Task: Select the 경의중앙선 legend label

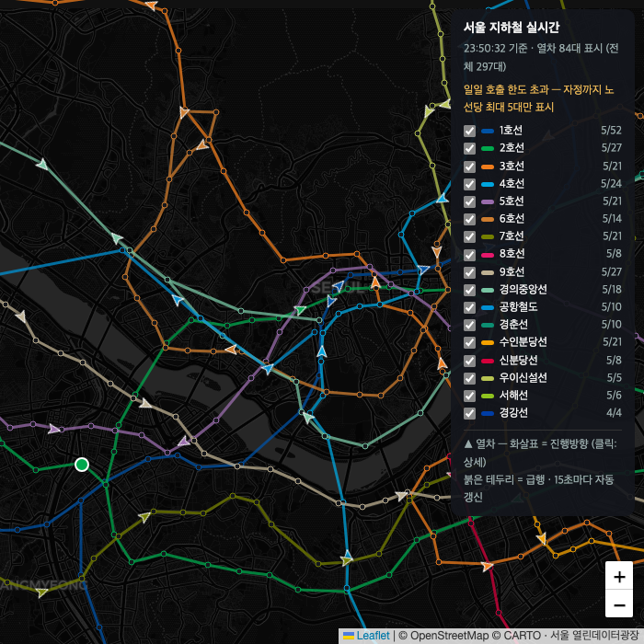Action: pyautogui.click(x=523, y=290)
